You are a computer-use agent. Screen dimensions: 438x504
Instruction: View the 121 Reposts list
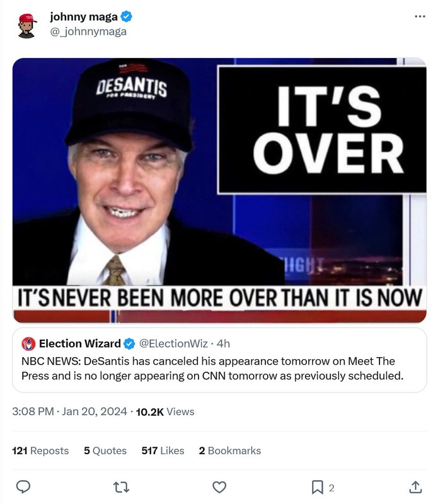click(40, 450)
